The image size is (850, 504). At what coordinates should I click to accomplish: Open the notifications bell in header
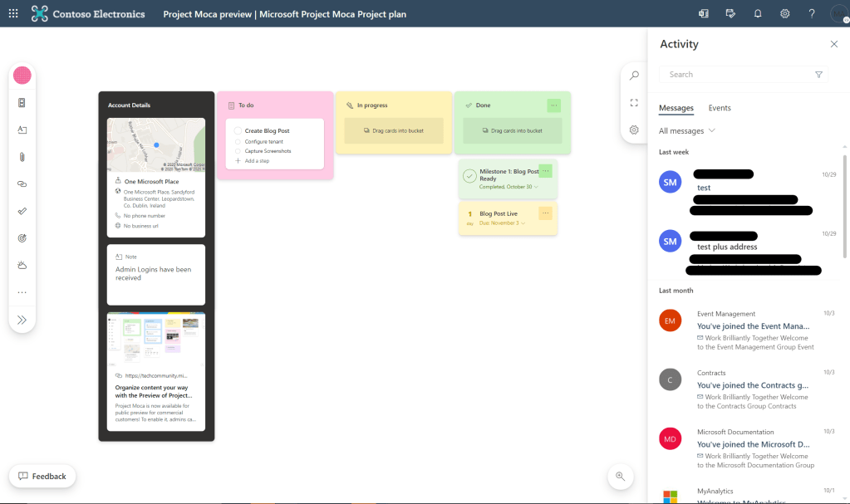point(757,13)
